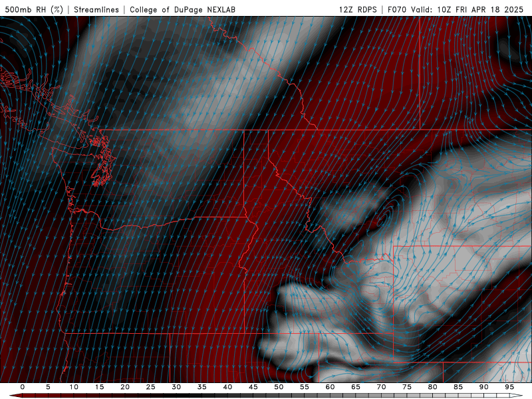Click the "0" colorbar scale label
The width and height of the screenshot is (532, 399).
(x=23, y=387)
